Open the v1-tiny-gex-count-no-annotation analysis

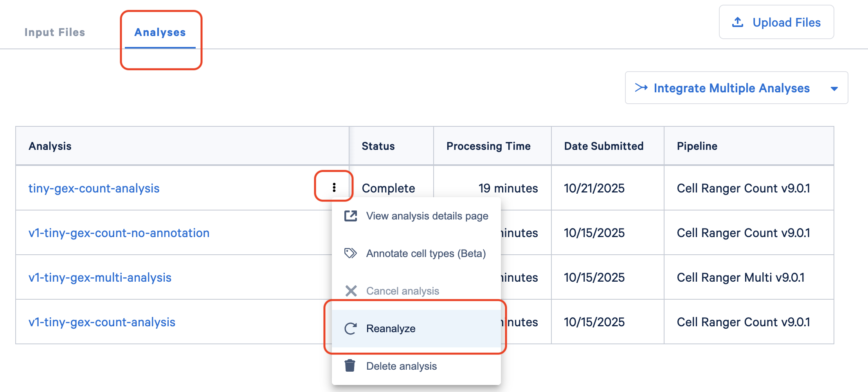pos(119,233)
